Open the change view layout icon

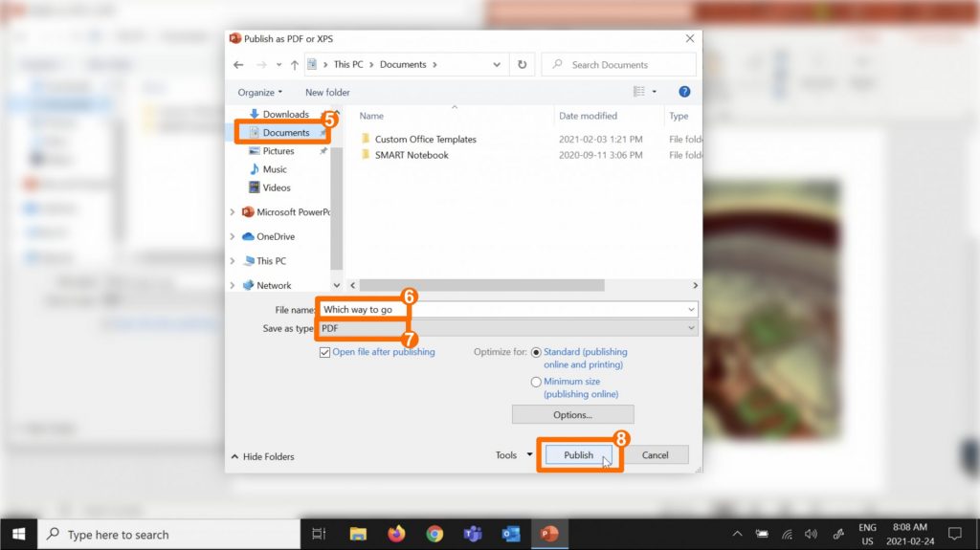(638, 92)
